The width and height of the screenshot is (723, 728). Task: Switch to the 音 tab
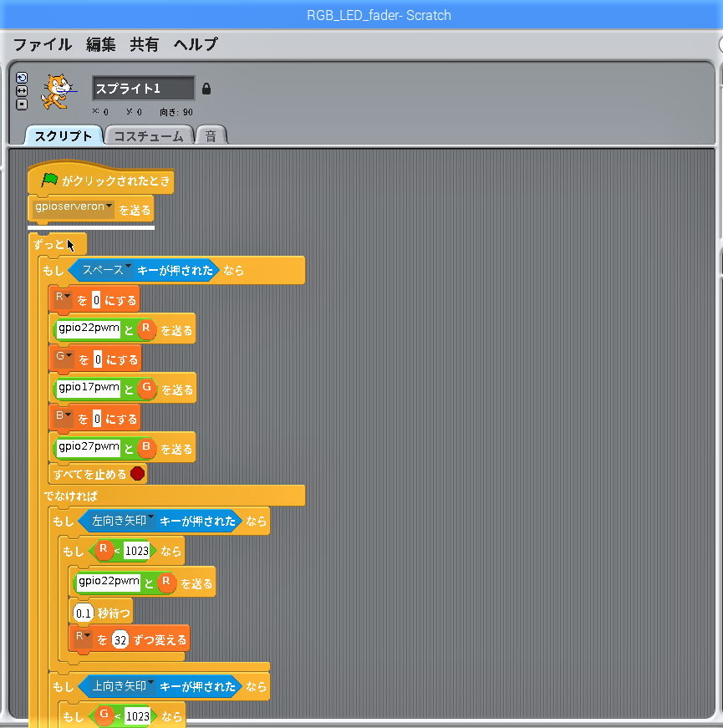click(x=211, y=136)
